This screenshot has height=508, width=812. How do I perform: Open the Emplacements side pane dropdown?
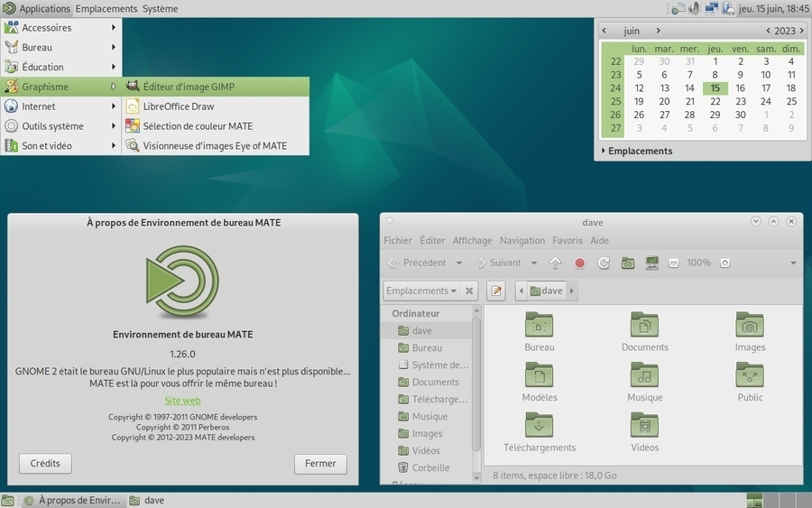click(x=421, y=291)
